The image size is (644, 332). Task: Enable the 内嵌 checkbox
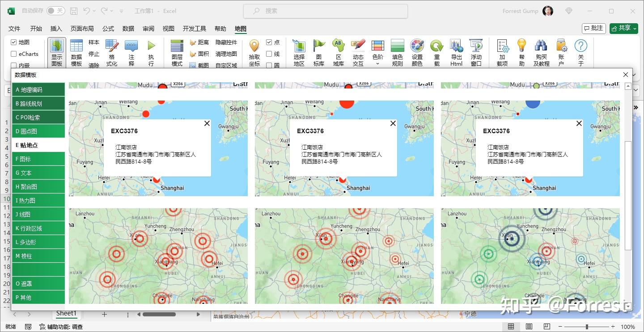coord(13,66)
